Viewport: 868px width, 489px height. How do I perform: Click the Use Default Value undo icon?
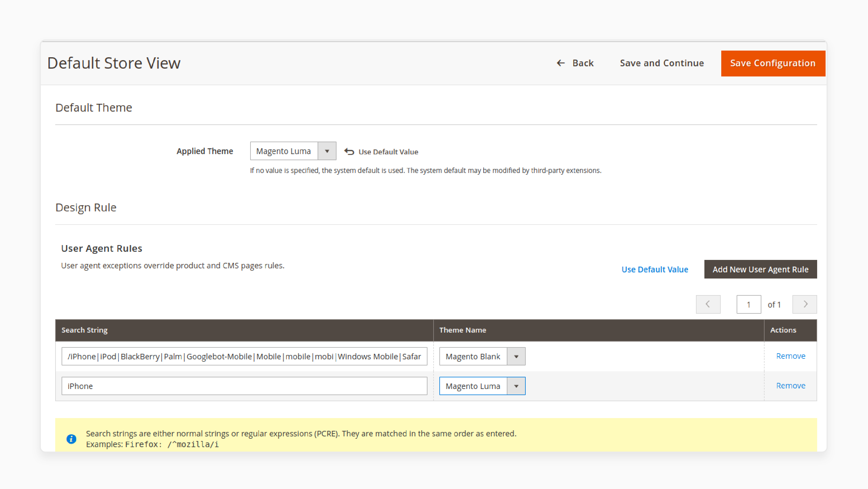pyautogui.click(x=349, y=151)
